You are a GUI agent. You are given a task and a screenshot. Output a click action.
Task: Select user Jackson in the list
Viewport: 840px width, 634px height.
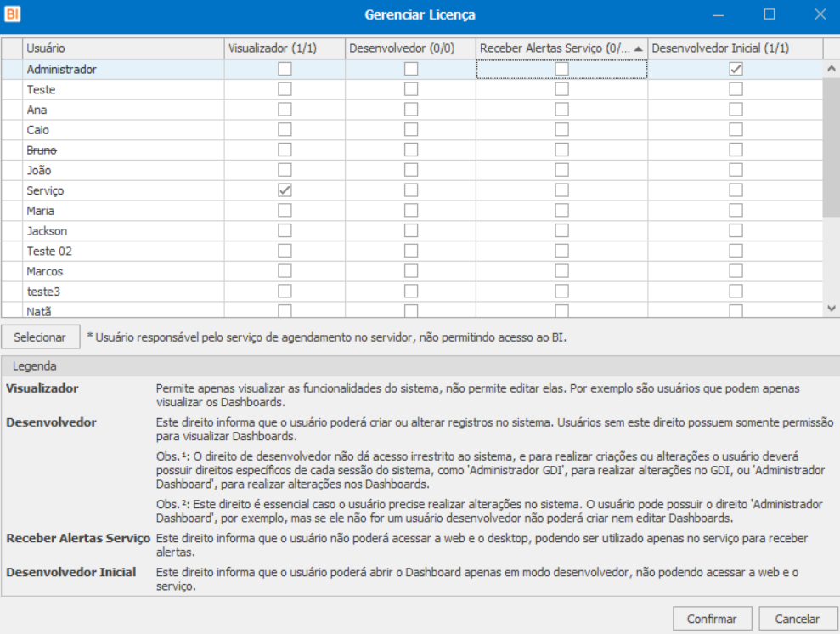point(48,231)
